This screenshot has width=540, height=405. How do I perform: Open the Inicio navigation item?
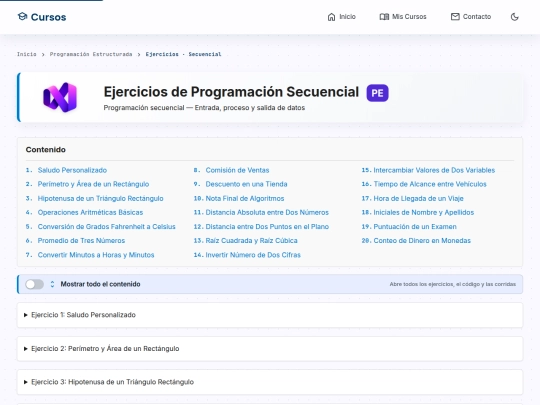point(341,17)
